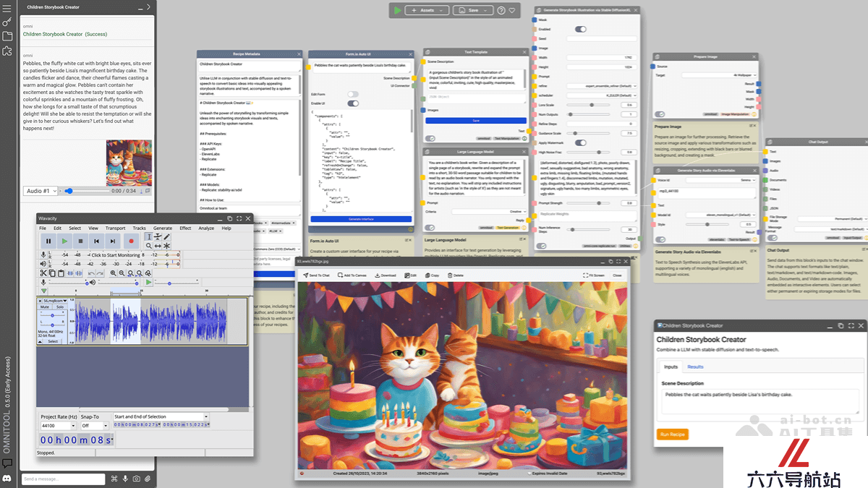
Task: Open the Project Rate 44100 dropdown
Action: pyautogui.click(x=57, y=426)
